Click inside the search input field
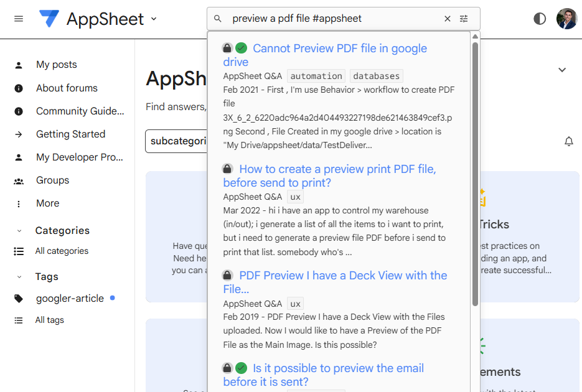This screenshot has height=392, width=582. pyautogui.click(x=334, y=19)
